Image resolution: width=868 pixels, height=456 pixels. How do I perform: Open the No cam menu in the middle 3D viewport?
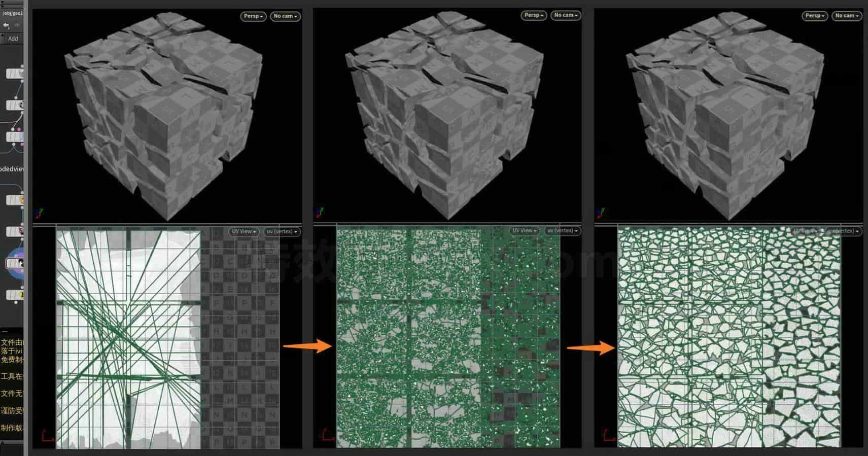tap(566, 15)
